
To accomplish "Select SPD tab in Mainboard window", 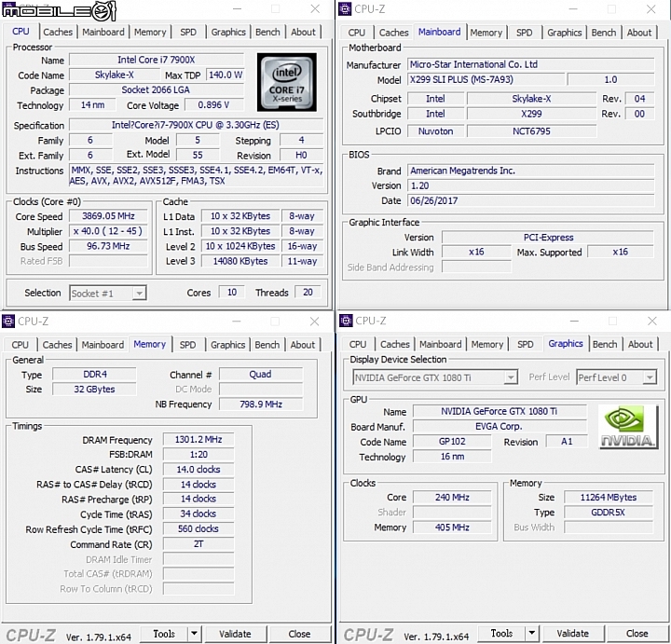I will 524,33.
